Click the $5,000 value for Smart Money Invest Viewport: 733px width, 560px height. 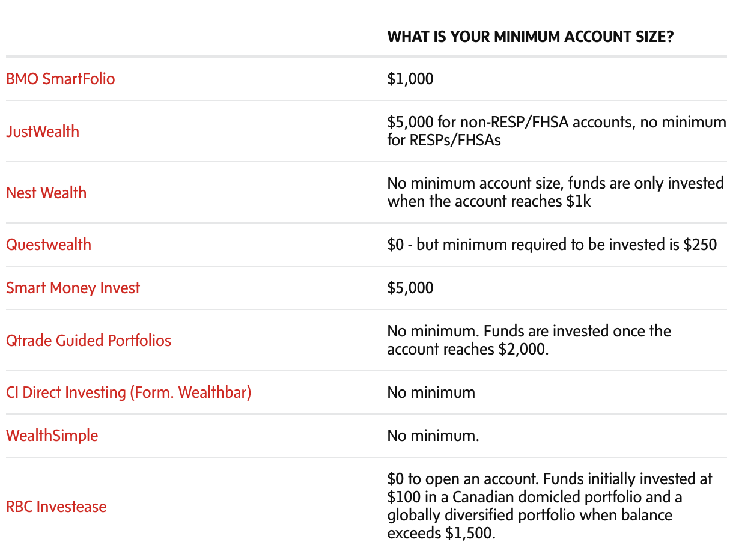click(x=410, y=288)
